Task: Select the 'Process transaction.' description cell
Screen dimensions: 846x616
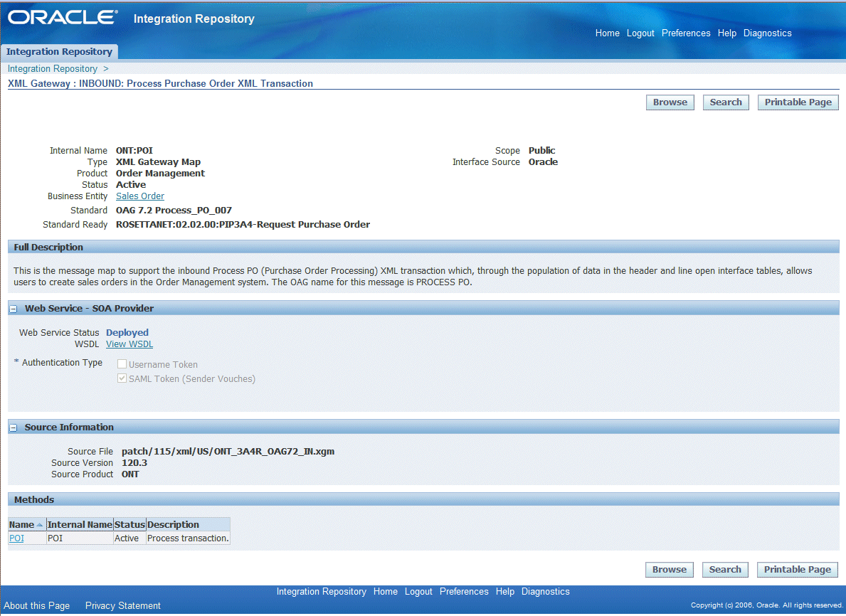Action: pyautogui.click(x=189, y=538)
